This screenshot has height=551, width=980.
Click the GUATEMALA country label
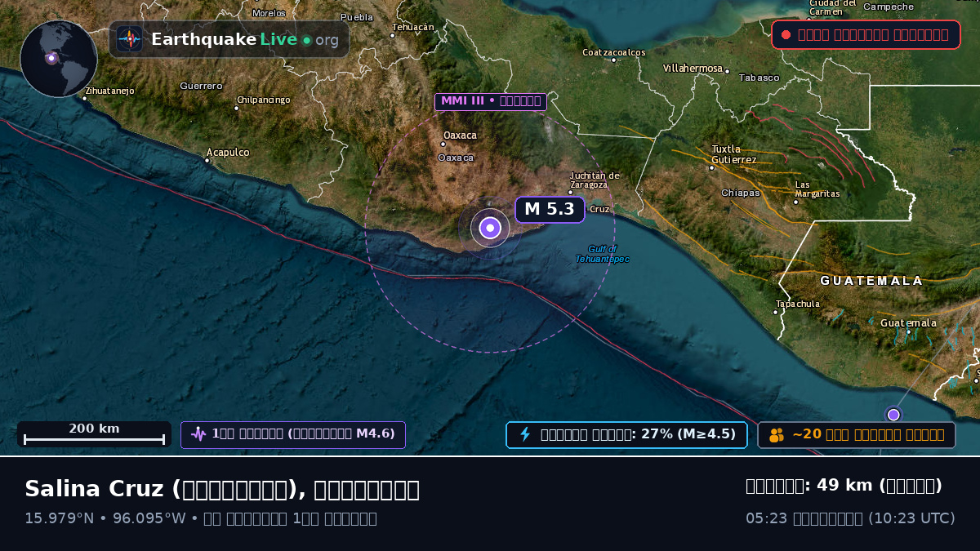click(871, 281)
